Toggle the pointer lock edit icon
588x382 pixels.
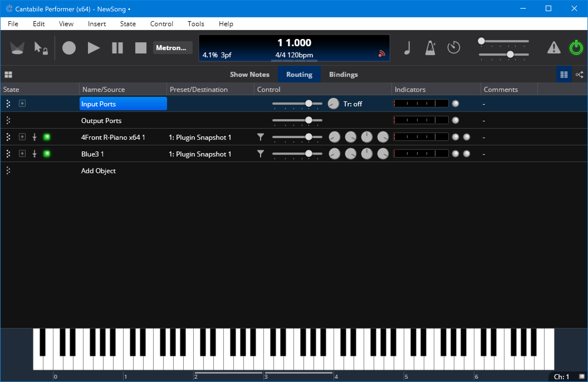[x=41, y=48]
